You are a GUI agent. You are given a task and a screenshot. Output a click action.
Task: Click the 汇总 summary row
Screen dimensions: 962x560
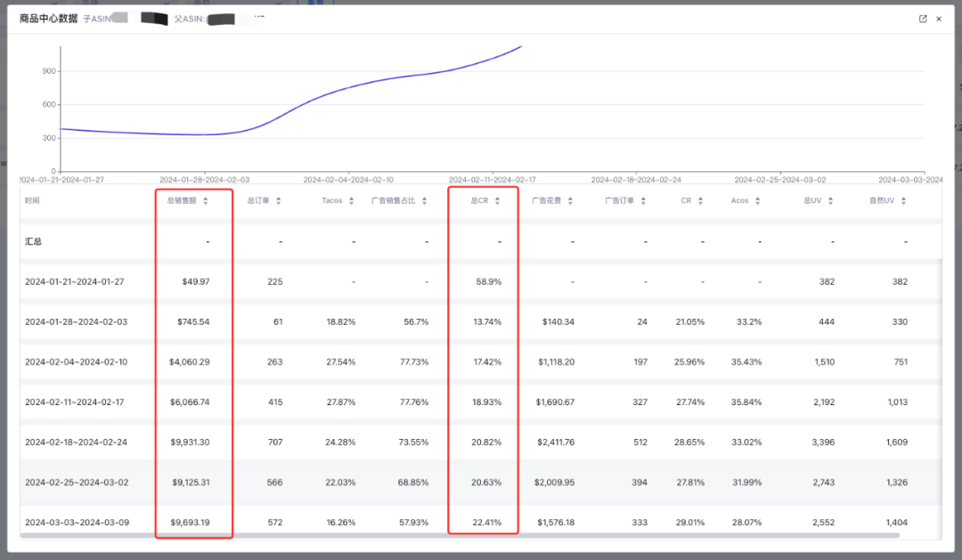pyautogui.click(x=33, y=241)
